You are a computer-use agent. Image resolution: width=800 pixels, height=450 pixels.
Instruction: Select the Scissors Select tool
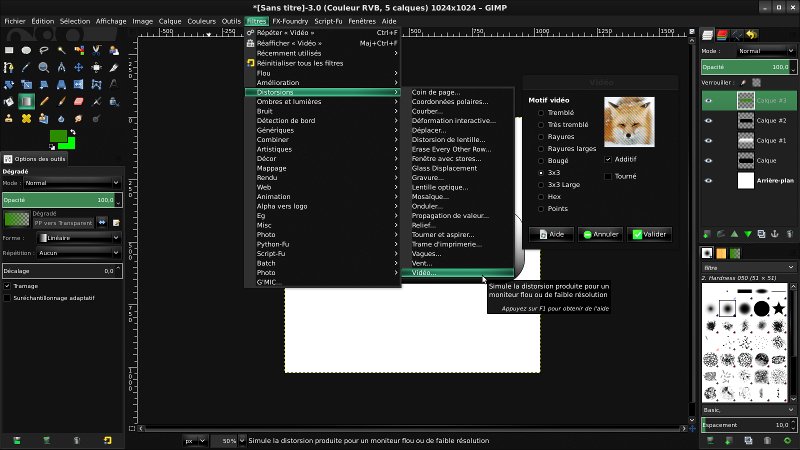[x=96, y=50]
